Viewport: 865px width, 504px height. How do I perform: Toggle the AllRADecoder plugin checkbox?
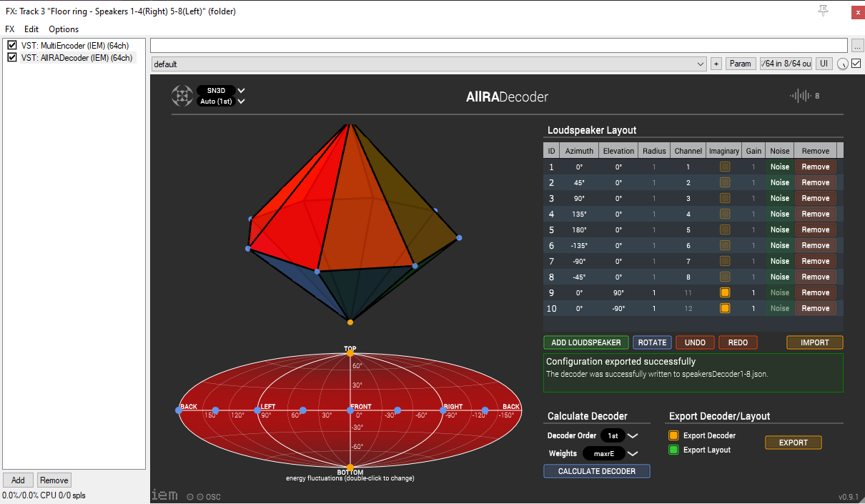(12, 58)
